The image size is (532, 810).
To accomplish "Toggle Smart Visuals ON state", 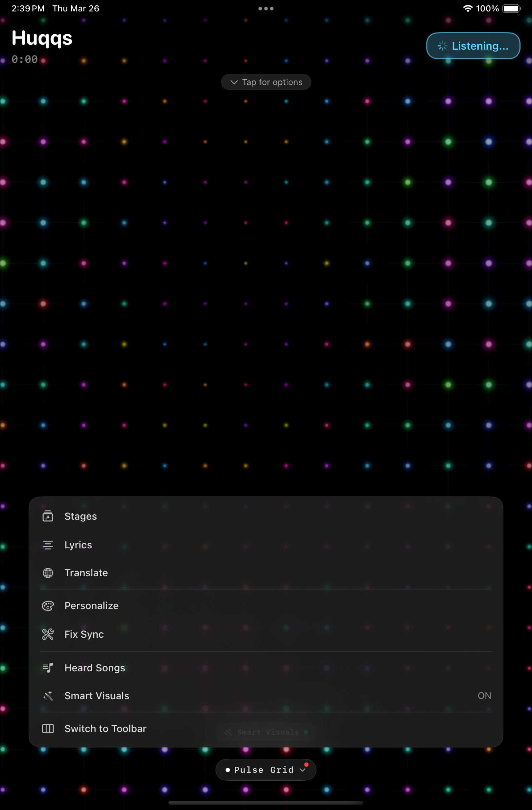I will click(484, 696).
